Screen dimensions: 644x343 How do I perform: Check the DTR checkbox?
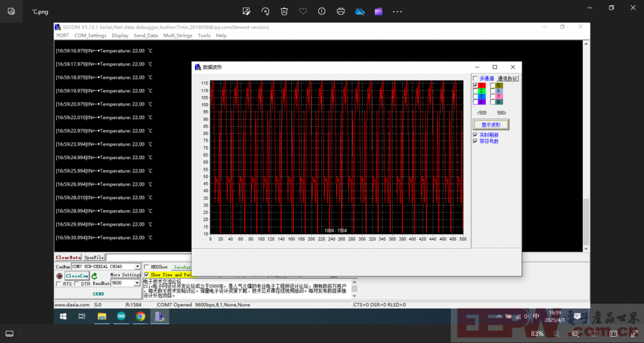click(x=77, y=284)
